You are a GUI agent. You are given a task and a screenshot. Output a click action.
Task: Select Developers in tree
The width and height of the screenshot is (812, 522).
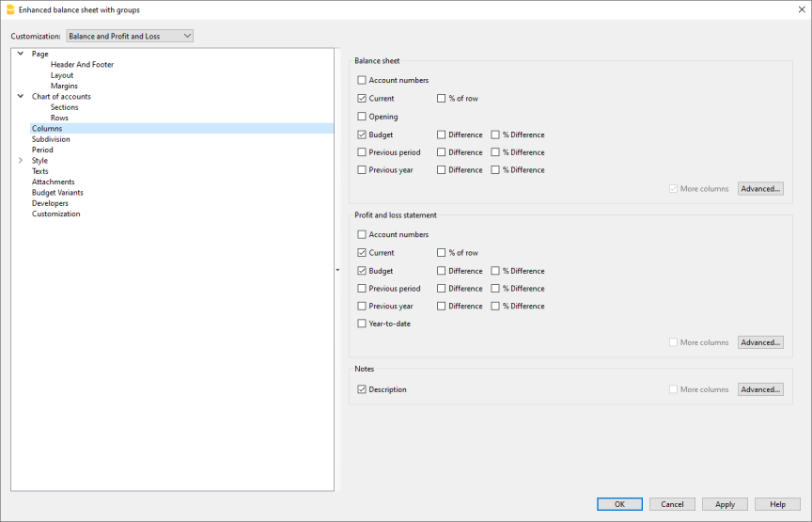point(50,203)
